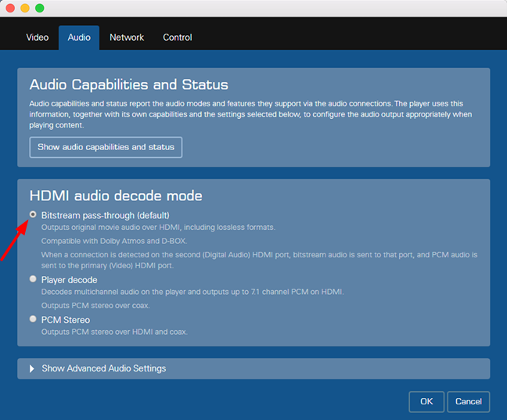Click the 'PCM Stereo' option label

tap(65, 320)
